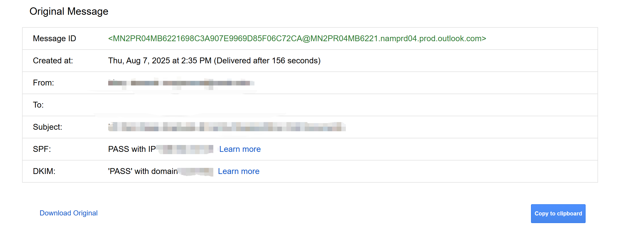The width and height of the screenshot is (644, 234).
Task: Click the blurred subject line text
Action: [227, 127]
